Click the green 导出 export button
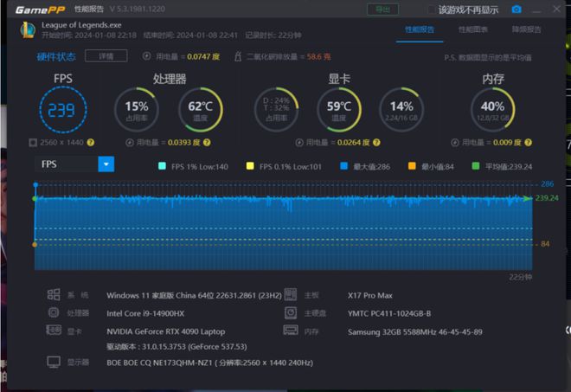Image resolution: width=571 pixels, height=392 pixels. tap(382, 10)
